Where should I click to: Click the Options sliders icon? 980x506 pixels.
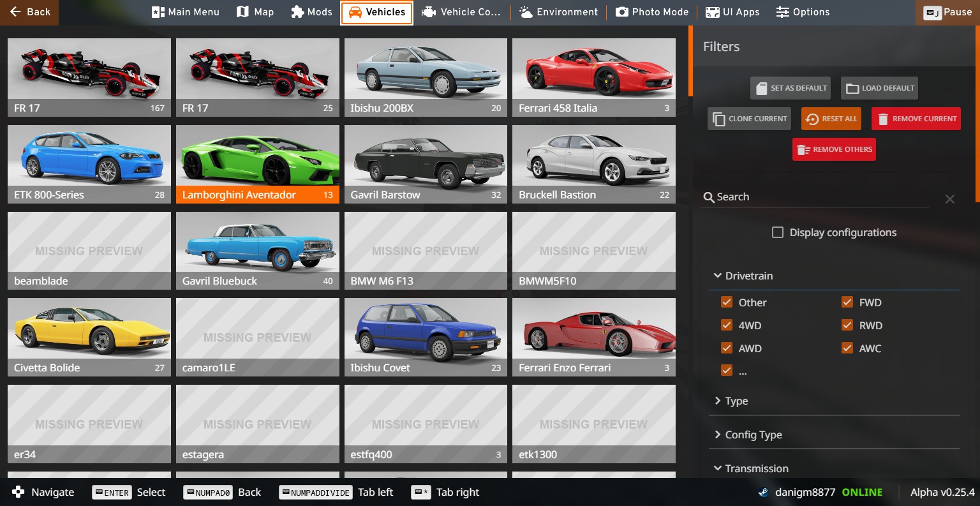pos(783,12)
